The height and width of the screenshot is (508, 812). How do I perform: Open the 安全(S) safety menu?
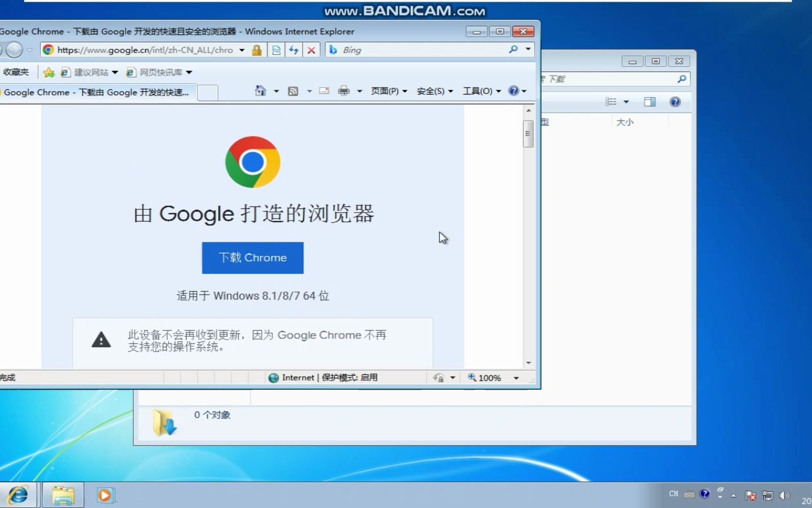coord(435,91)
